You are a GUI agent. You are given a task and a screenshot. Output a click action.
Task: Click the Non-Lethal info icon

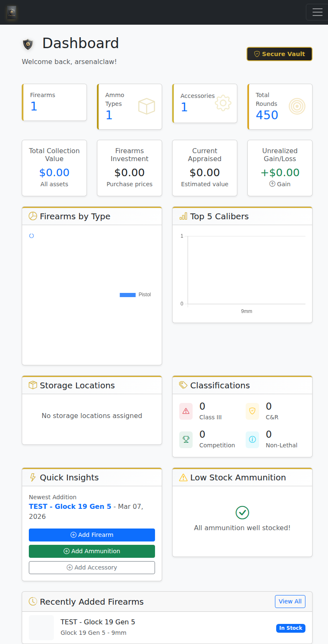252,439
